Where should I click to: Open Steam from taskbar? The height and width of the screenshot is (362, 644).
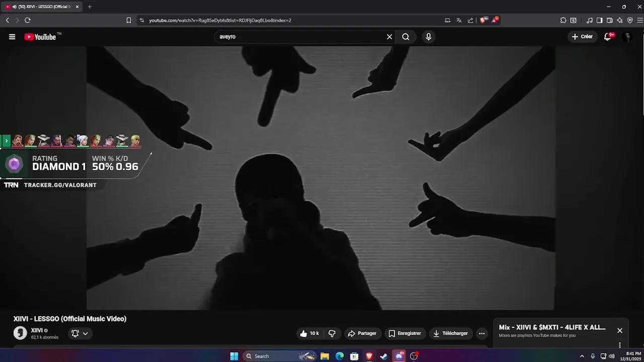384,356
